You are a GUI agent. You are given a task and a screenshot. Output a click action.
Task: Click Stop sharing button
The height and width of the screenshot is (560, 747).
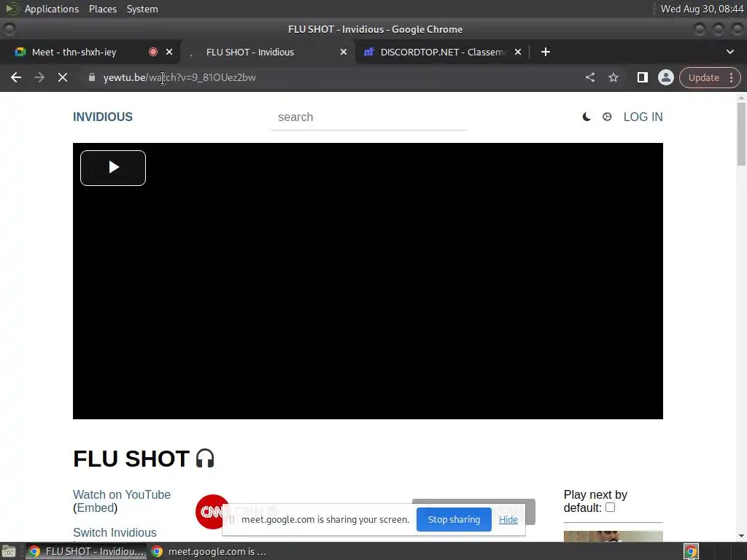tap(454, 519)
